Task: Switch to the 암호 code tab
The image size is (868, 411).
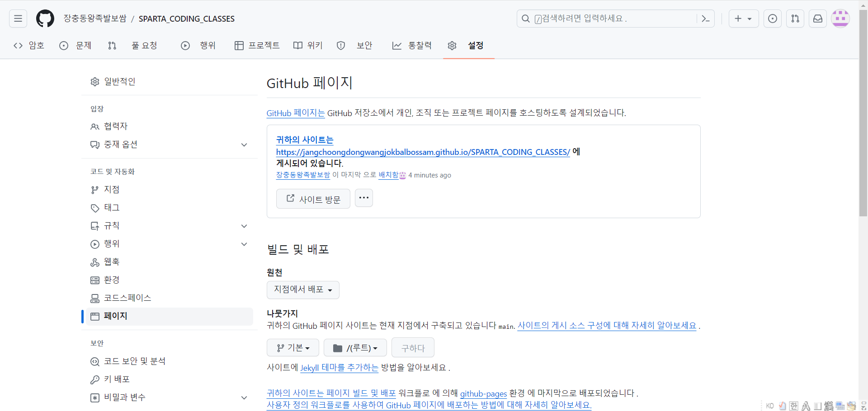Action: [x=30, y=46]
